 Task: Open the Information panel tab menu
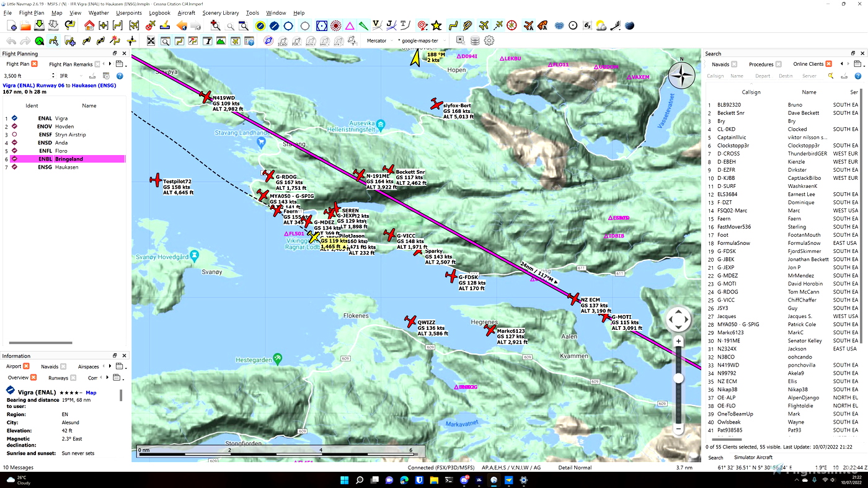(120, 366)
